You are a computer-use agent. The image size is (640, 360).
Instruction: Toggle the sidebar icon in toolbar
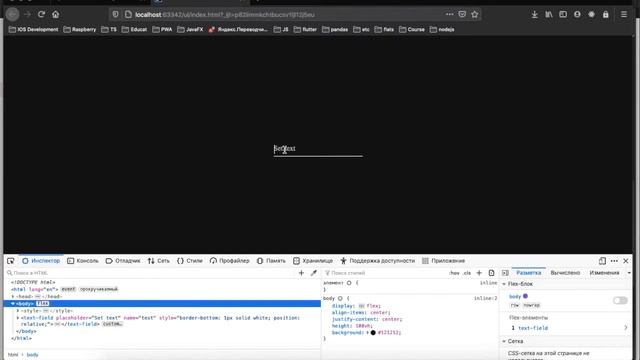(563, 15)
